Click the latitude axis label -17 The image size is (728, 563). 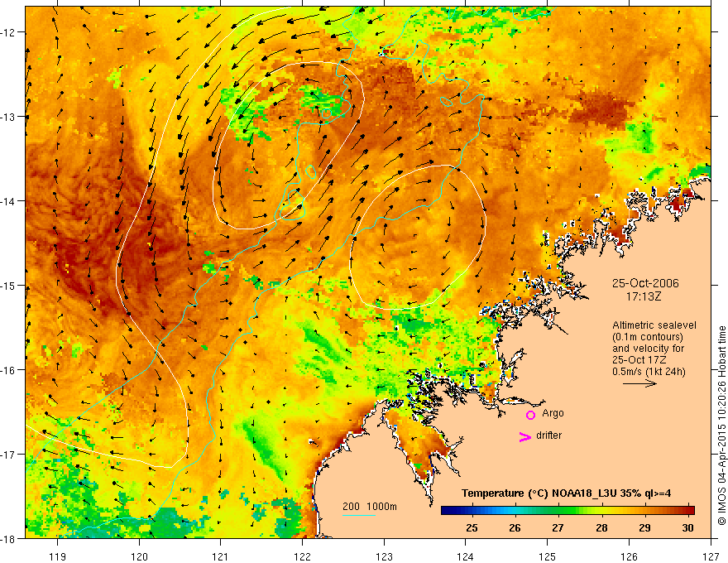pyautogui.click(x=8, y=454)
